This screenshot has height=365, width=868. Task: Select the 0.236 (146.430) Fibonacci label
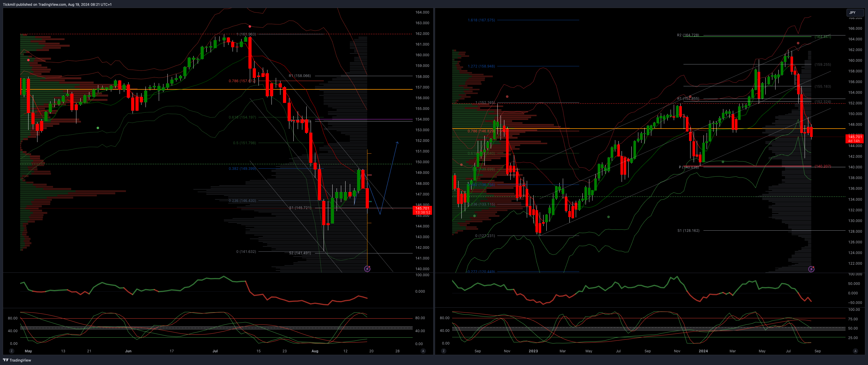[242, 201]
